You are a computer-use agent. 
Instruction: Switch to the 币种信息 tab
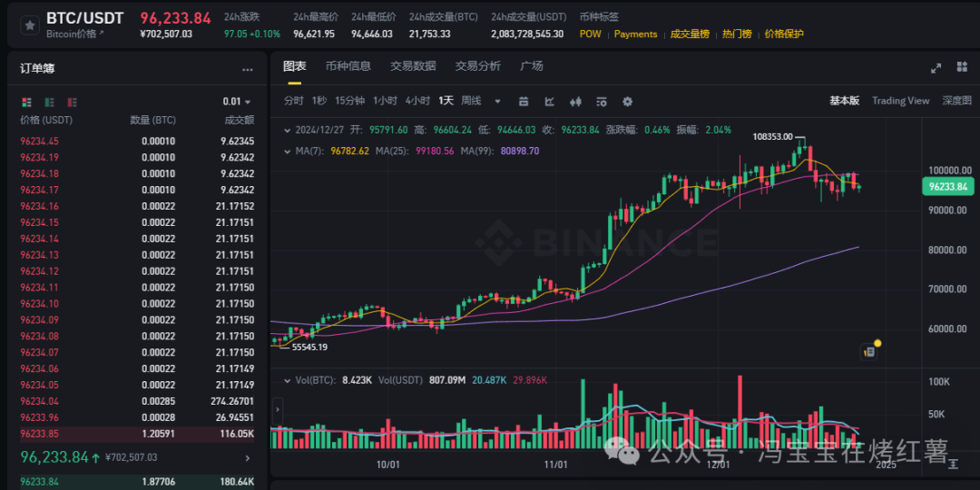pos(348,66)
